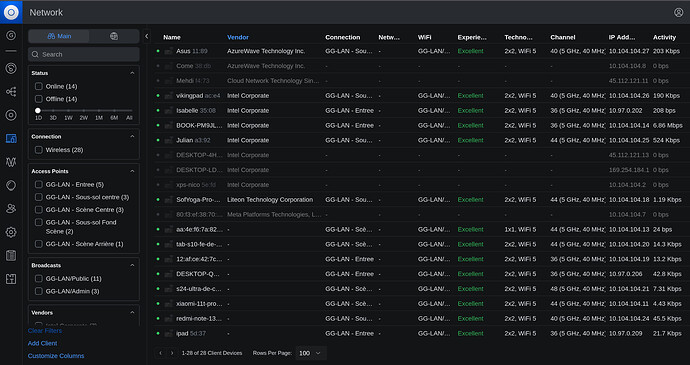This screenshot has width=690, height=365.
Task: Click the device icon for ipad row
Action: (x=168, y=334)
